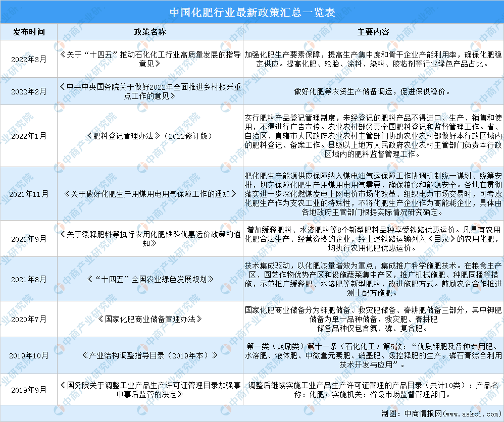Select the 2019年9月 date cell

tap(29, 389)
